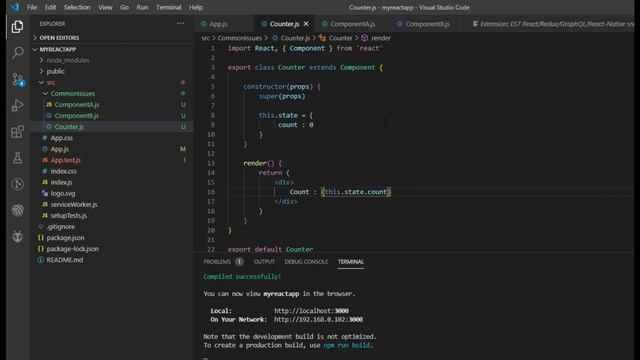Open package-lock.json in the explorer
The height and width of the screenshot is (360, 640).
[111, 249]
